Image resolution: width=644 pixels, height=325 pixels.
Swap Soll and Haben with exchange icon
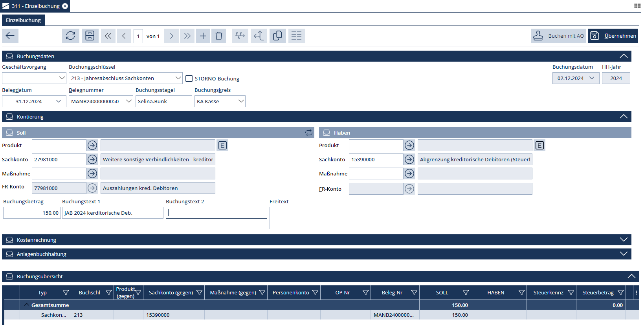309,133
